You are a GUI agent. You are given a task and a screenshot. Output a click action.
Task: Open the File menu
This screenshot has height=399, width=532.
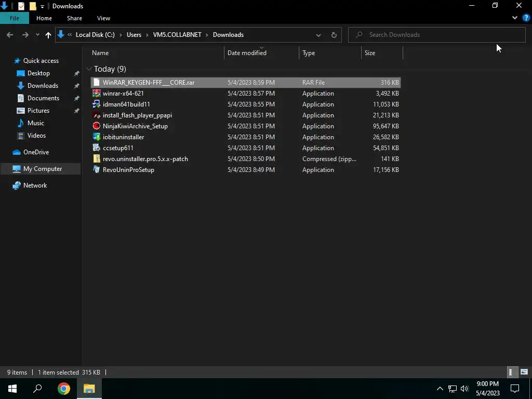[15, 18]
